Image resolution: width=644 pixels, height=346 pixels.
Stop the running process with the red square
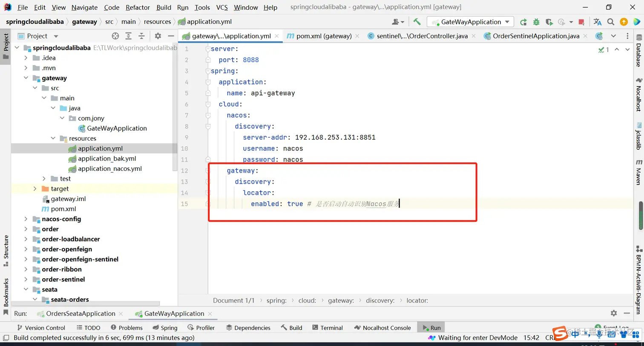(582, 22)
